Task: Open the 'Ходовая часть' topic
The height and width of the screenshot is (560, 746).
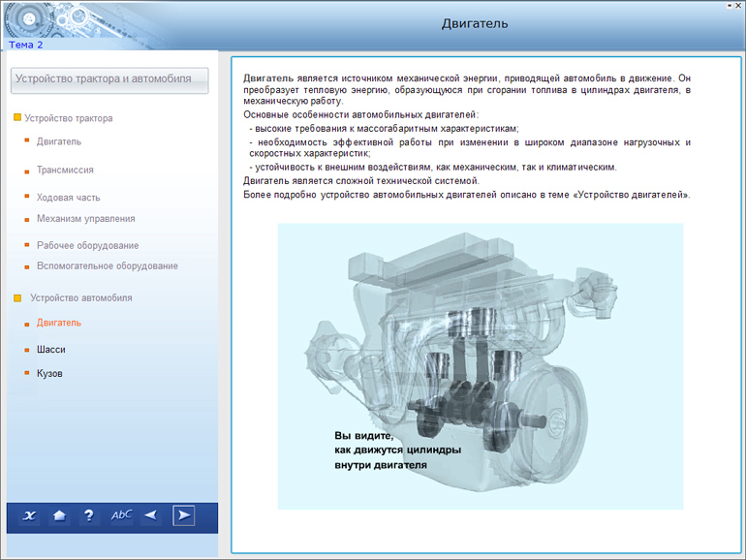Action: (x=68, y=198)
